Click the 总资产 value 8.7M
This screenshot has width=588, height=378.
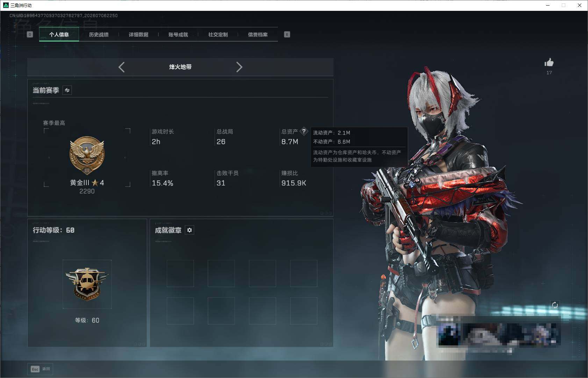[x=290, y=141]
